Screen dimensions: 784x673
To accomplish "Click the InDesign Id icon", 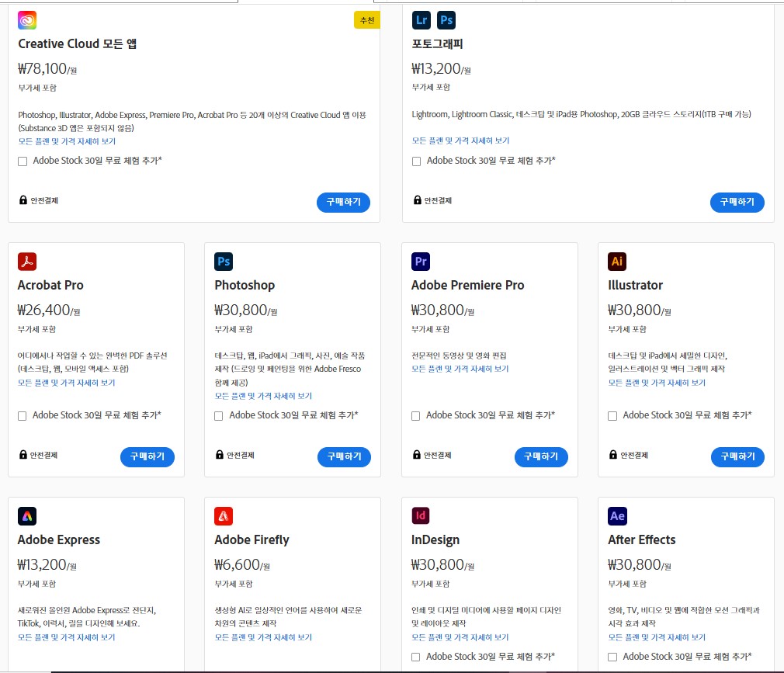I will pos(421,515).
